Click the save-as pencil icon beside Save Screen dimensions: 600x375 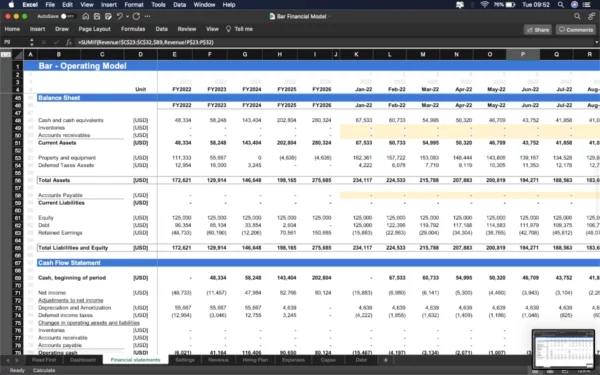108,16
